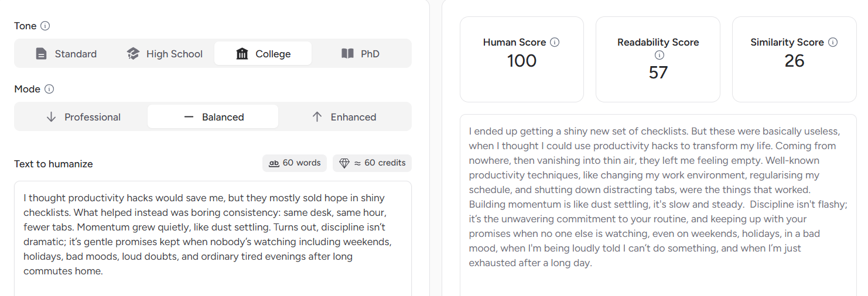Select the Standard tone option
This screenshot has width=868, height=296.
click(66, 54)
